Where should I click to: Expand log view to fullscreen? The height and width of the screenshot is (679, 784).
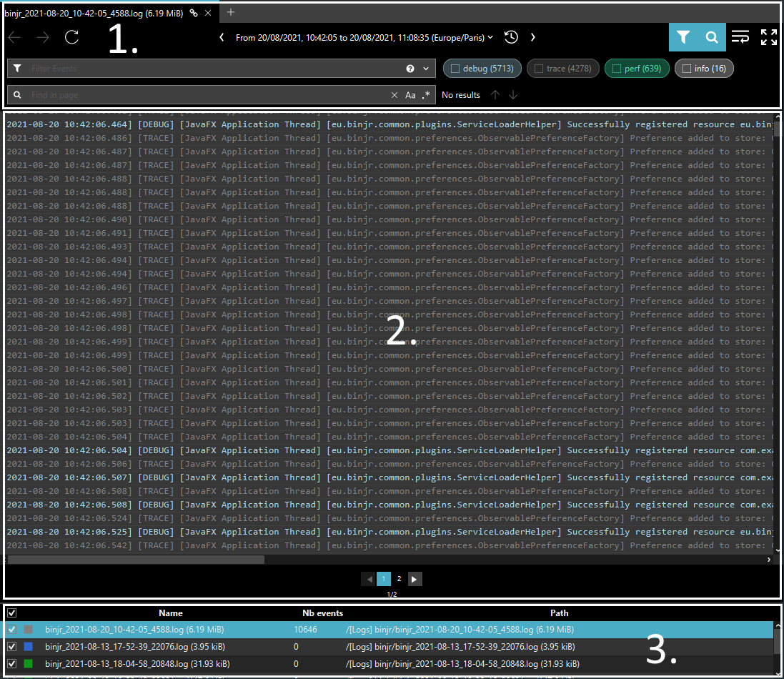769,37
